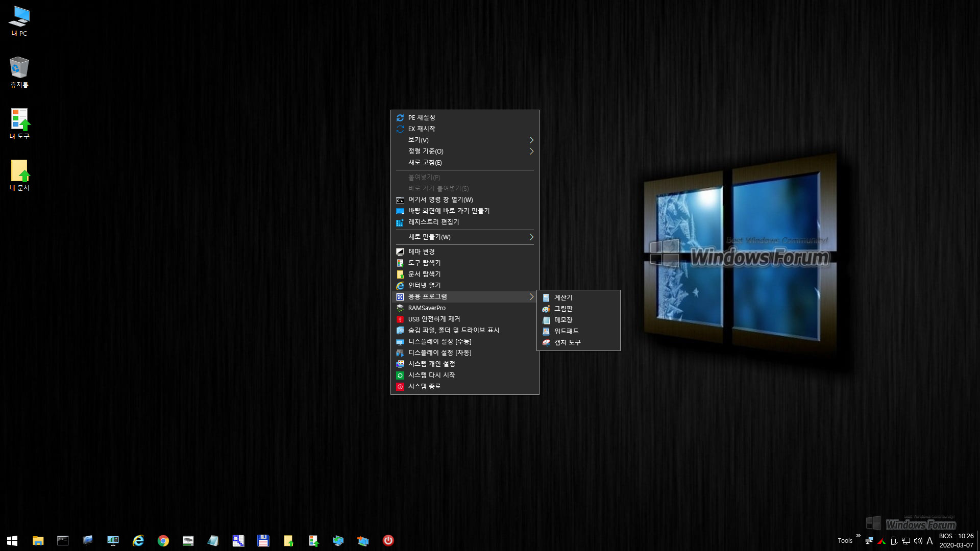This screenshot has height=551, width=980.
Task: Click the checklist with arrow taskbar icon
Action: [313, 540]
